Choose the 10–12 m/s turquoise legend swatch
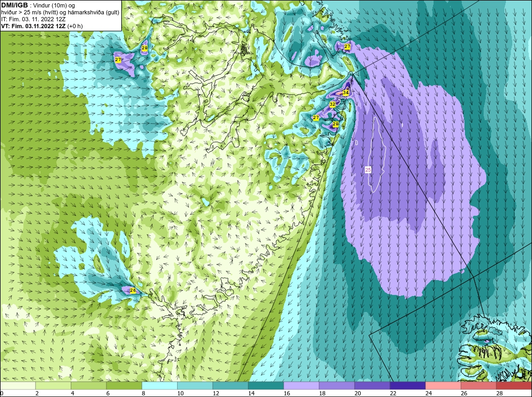Screen dimensions: 532x397 (195, 386)
